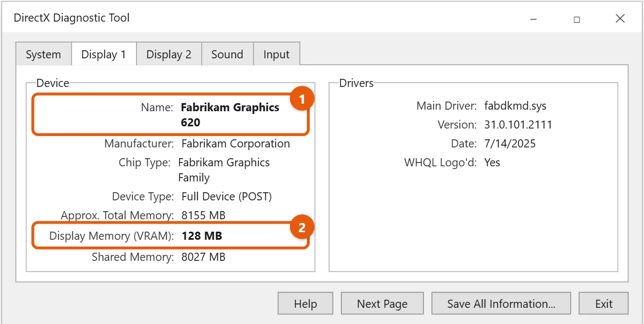This screenshot has height=324, width=644.
Task: Select the device name Fabrikam Graphics 620
Action: tap(230, 114)
